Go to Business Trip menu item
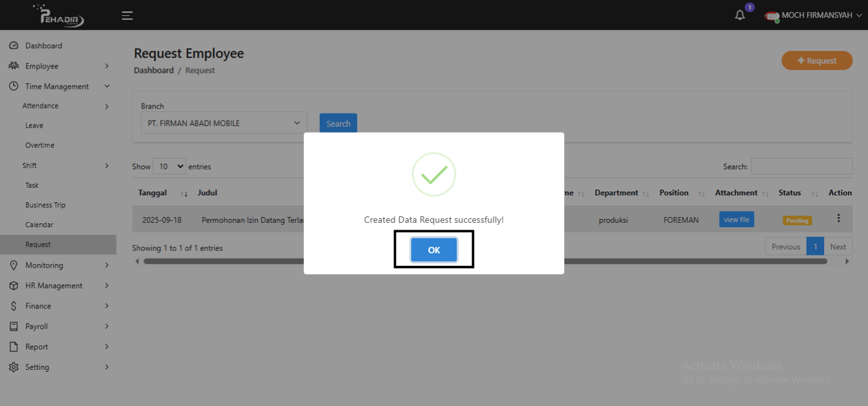Screen dimensions: 868x406 coord(45,205)
